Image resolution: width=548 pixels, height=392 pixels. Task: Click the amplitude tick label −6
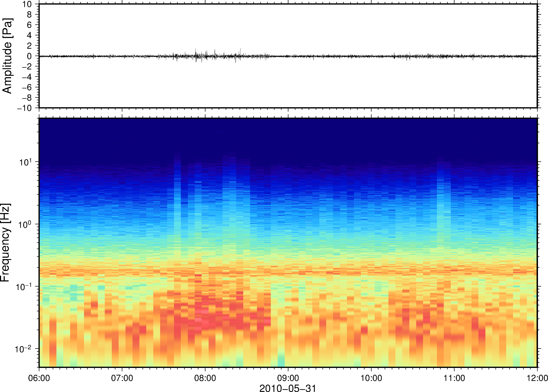(x=27, y=87)
